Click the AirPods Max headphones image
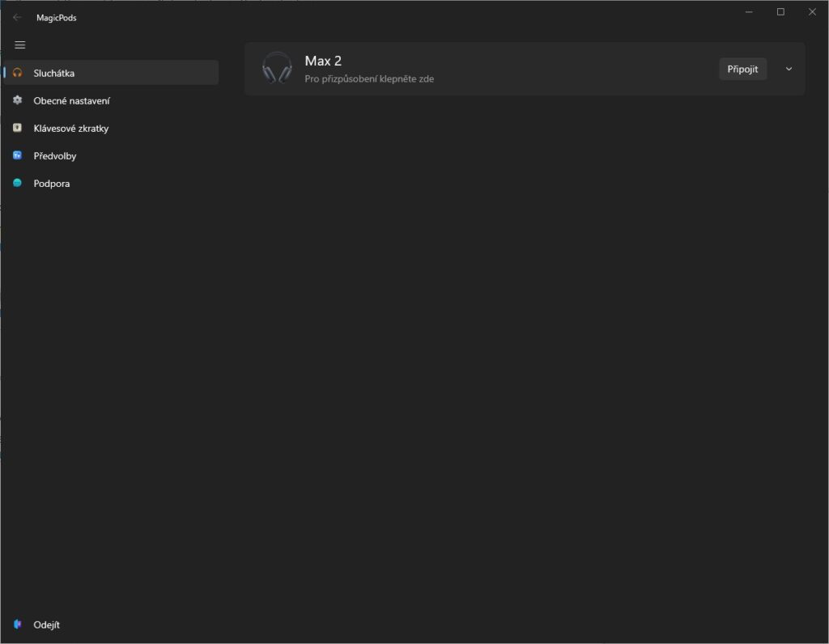 click(277, 68)
